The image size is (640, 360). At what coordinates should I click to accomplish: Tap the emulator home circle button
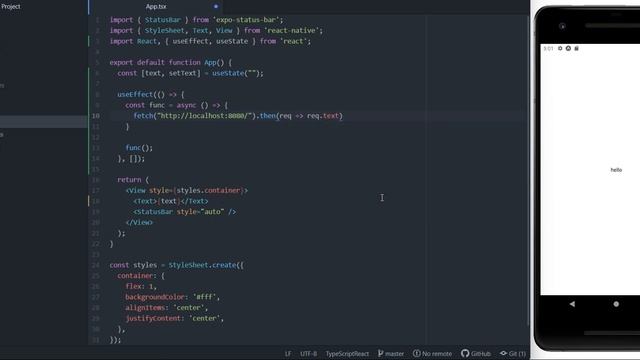point(616,304)
